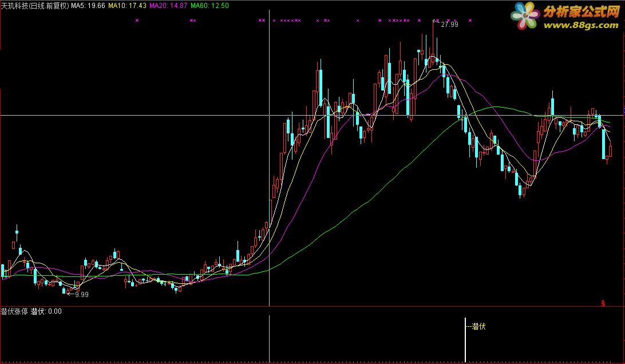Screen dimensions: 625x364
Task: Select the MA60: 12.50 indicator label
Action: pos(209,6)
